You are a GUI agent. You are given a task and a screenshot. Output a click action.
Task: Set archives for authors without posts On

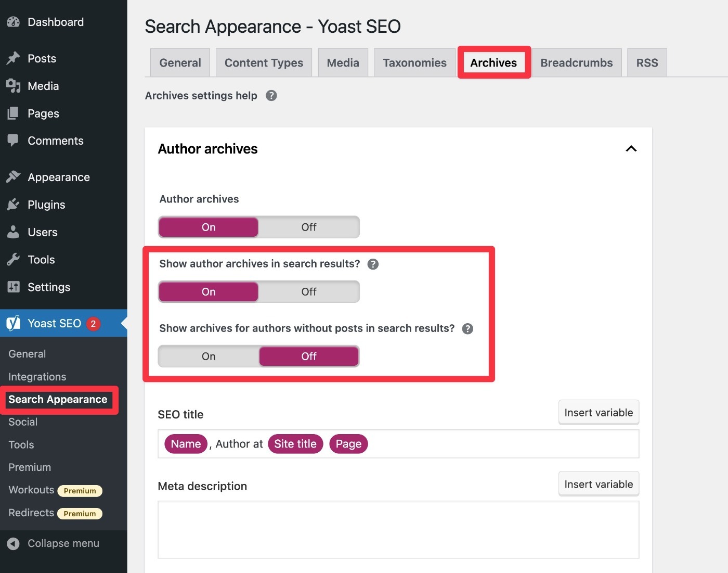pyautogui.click(x=209, y=356)
